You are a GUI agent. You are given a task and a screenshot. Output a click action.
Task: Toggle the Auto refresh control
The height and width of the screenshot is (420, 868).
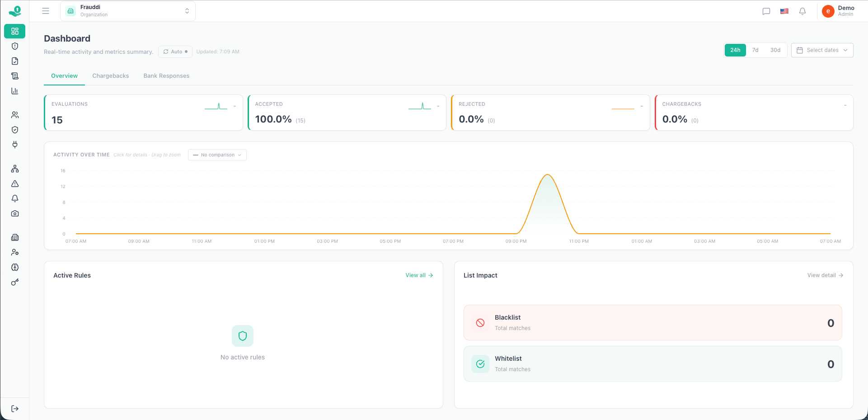tap(175, 52)
